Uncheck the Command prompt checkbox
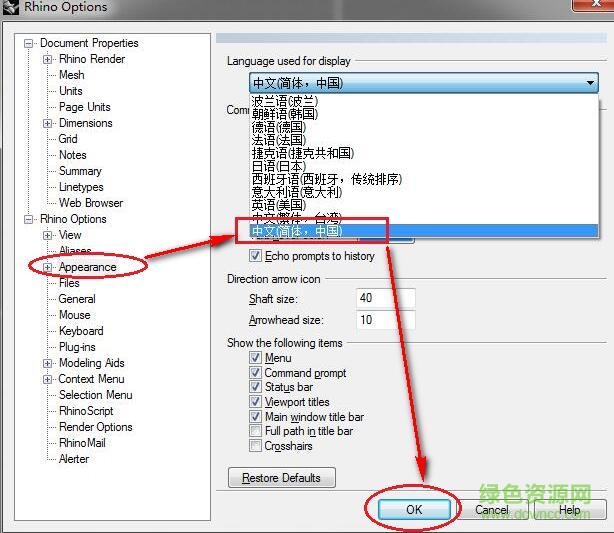 [x=255, y=372]
